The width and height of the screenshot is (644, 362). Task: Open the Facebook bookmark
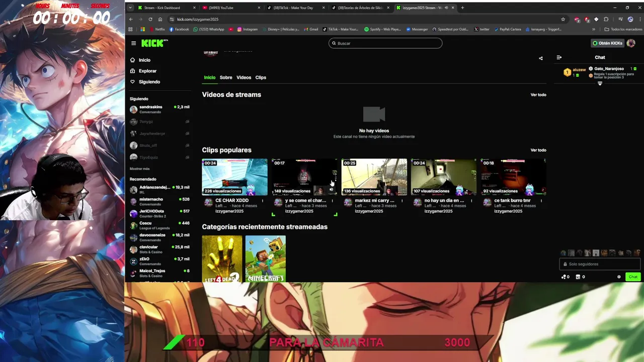(179, 29)
